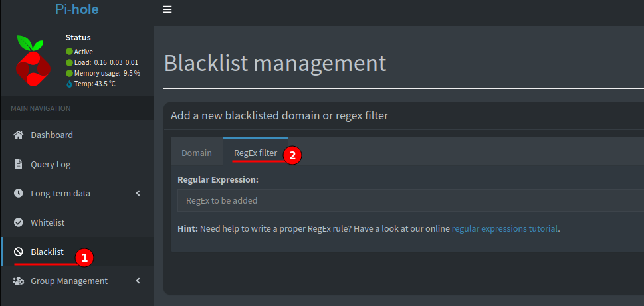The width and height of the screenshot is (644, 306).
Task: Click the Dashboard house icon
Action: 18,135
